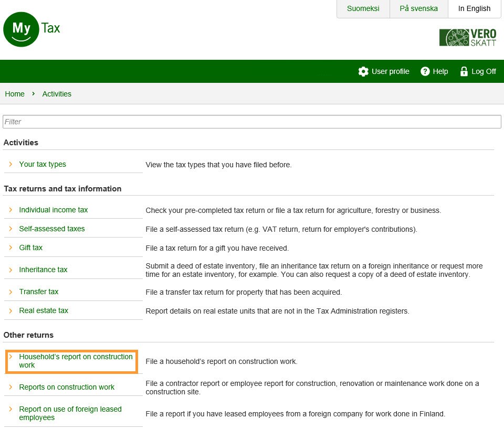504x430 pixels.
Task: Click into the Filter text field
Action: (252, 122)
